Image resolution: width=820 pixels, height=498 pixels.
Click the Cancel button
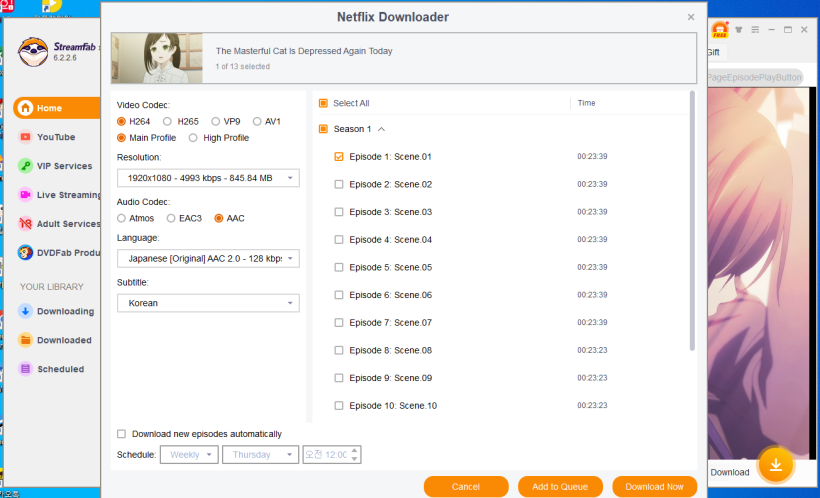click(x=466, y=486)
